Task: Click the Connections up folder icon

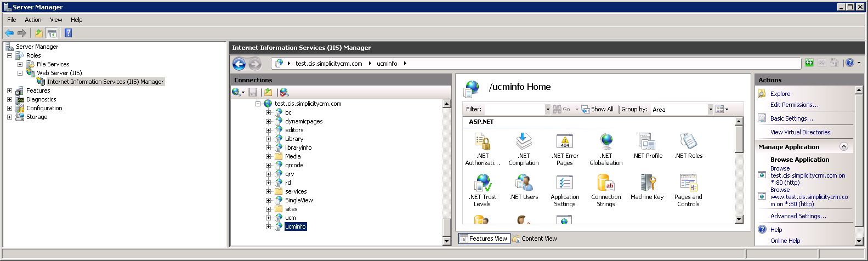Action: 268,92
